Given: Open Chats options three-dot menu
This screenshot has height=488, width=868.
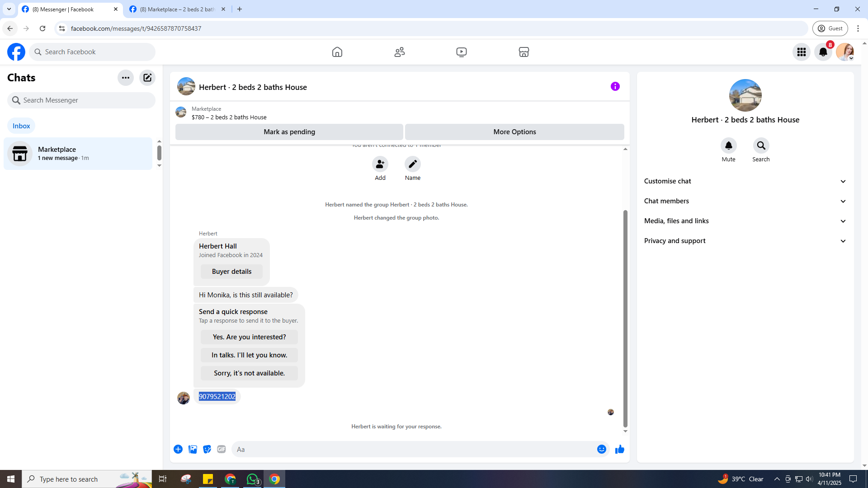Looking at the screenshot, I should 126,78.
